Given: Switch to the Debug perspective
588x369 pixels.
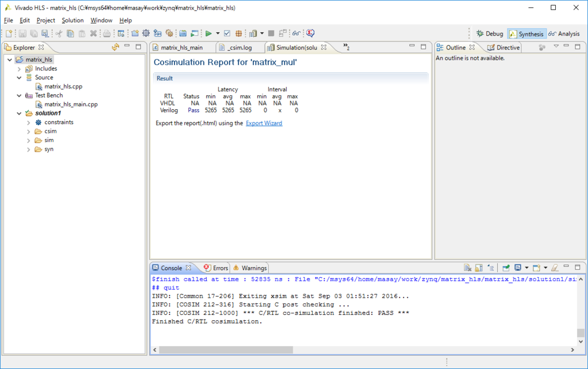Looking at the screenshot, I should 489,34.
